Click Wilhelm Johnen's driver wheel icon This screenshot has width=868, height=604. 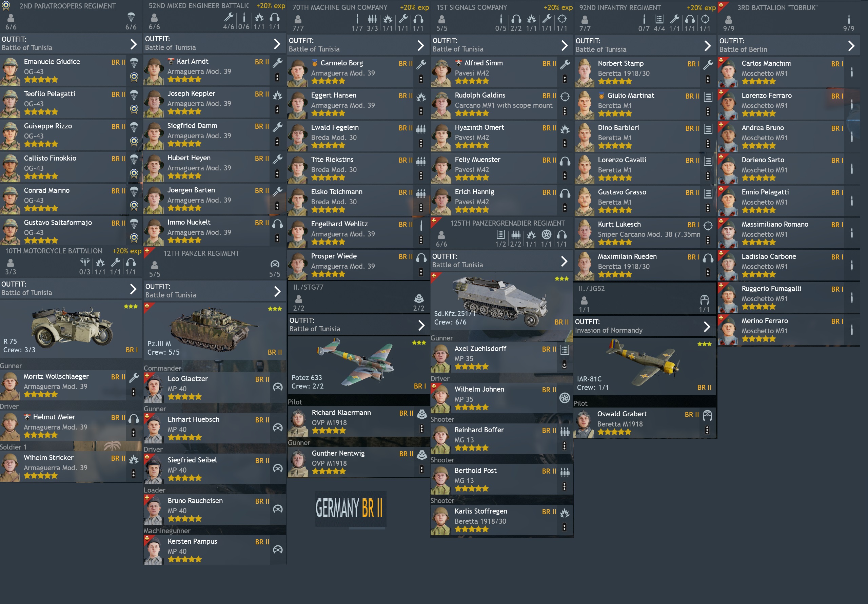click(565, 398)
